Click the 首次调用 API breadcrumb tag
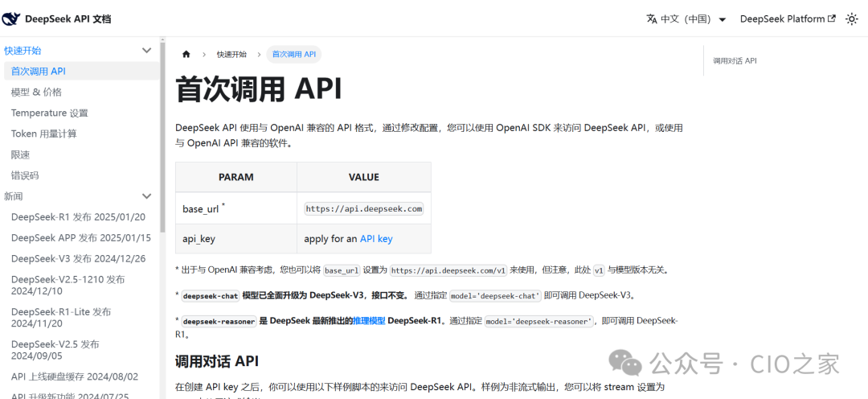The height and width of the screenshot is (399, 868). point(294,55)
